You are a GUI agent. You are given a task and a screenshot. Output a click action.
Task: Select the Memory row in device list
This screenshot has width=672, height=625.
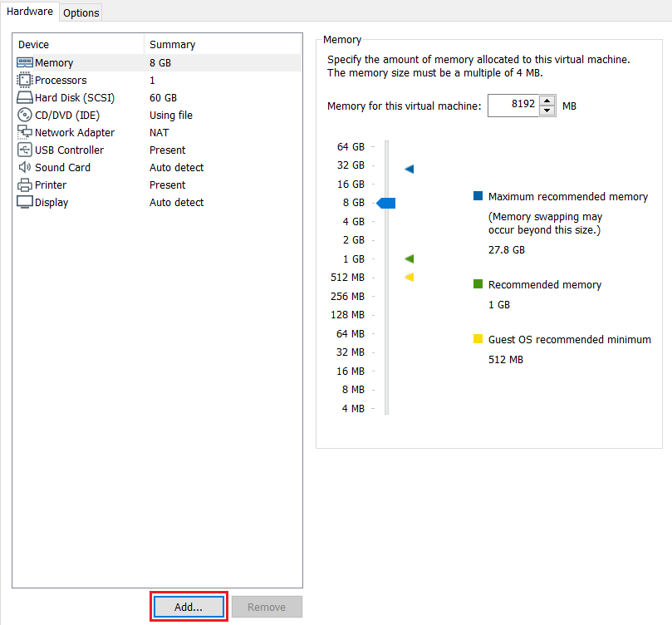tap(158, 62)
